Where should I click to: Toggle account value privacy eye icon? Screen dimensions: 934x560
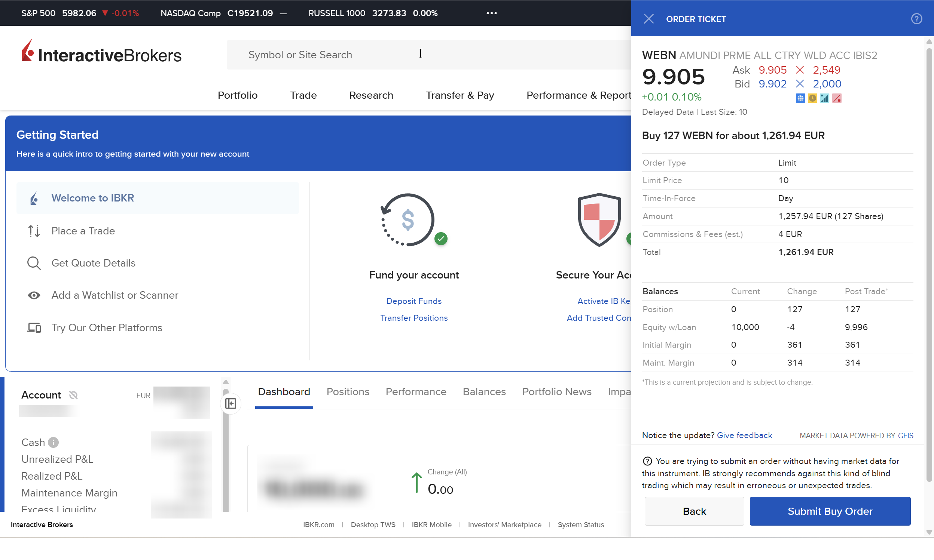73,395
